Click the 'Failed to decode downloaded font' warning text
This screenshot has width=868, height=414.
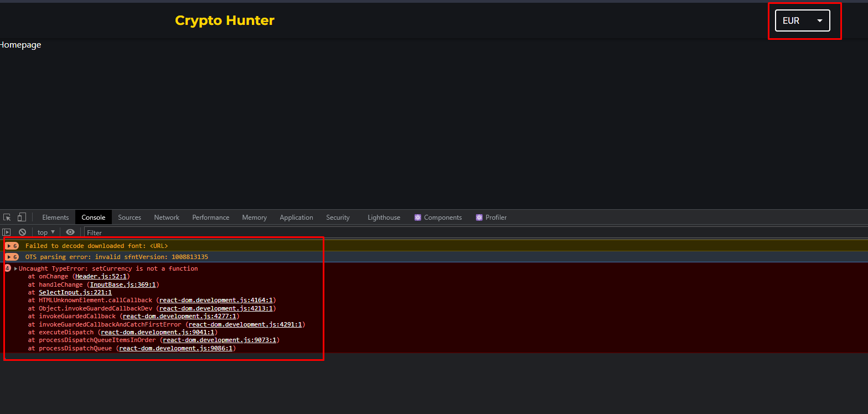[97, 246]
